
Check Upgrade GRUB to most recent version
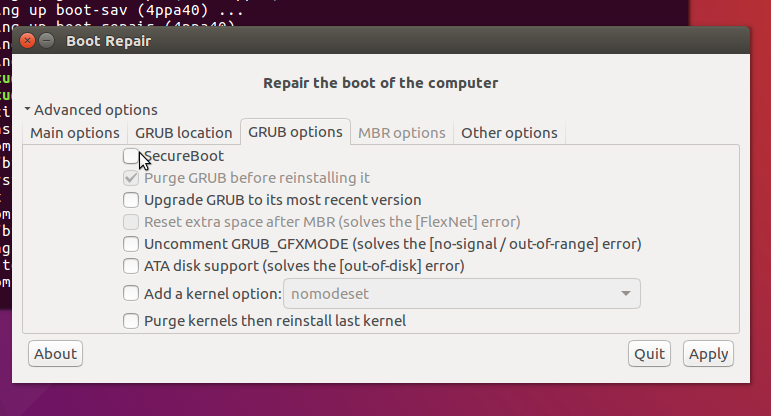pos(131,200)
